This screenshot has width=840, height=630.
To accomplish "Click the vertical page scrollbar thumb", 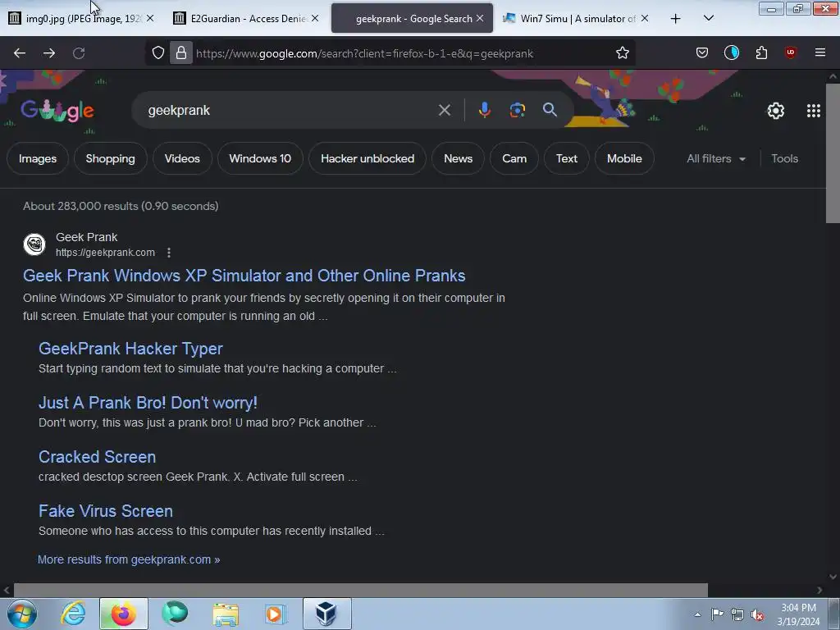I will (x=833, y=153).
